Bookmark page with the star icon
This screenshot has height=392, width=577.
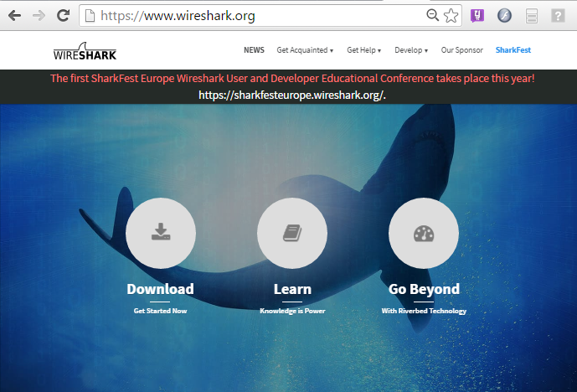tap(451, 15)
